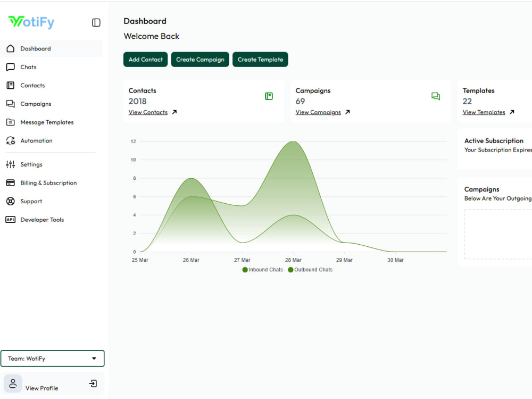The image size is (532, 399).
Task: Click the Create Campaign button
Action: [x=200, y=60]
